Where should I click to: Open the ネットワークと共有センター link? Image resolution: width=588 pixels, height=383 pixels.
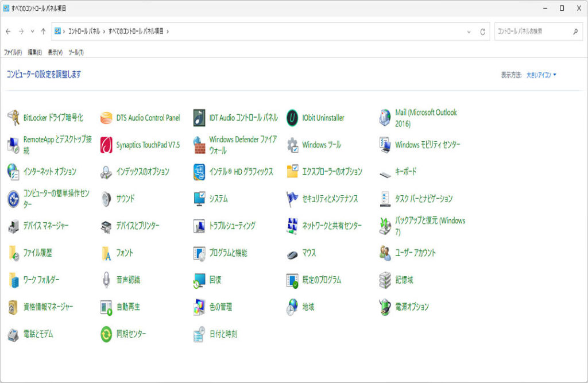pyautogui.click(x=332, y=226)
